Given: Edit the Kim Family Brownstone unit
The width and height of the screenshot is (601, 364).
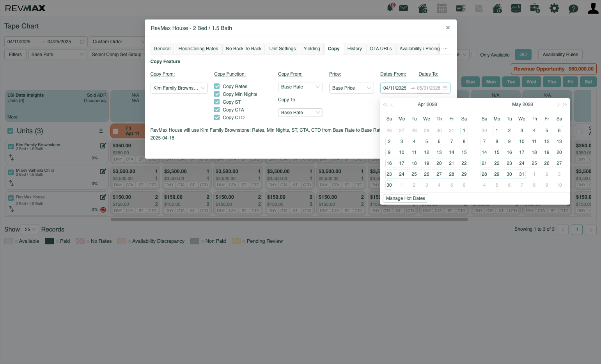Looking at the screenshot, I should click(x=103, y=146).
